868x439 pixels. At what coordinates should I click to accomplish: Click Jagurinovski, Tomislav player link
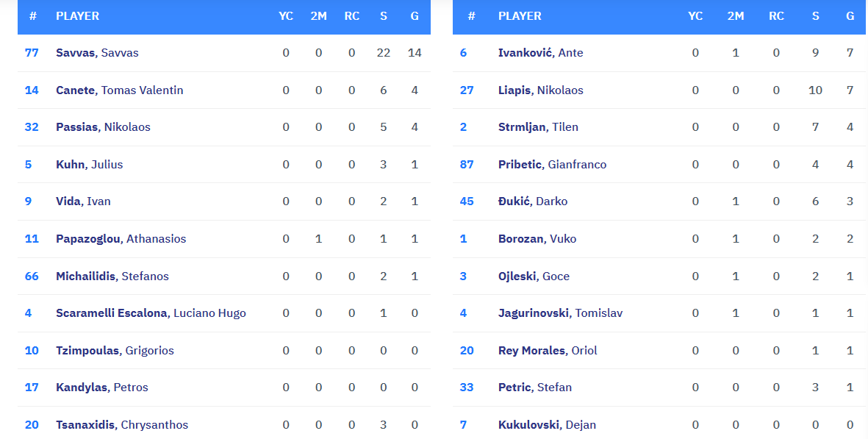(x=560, y=313)
